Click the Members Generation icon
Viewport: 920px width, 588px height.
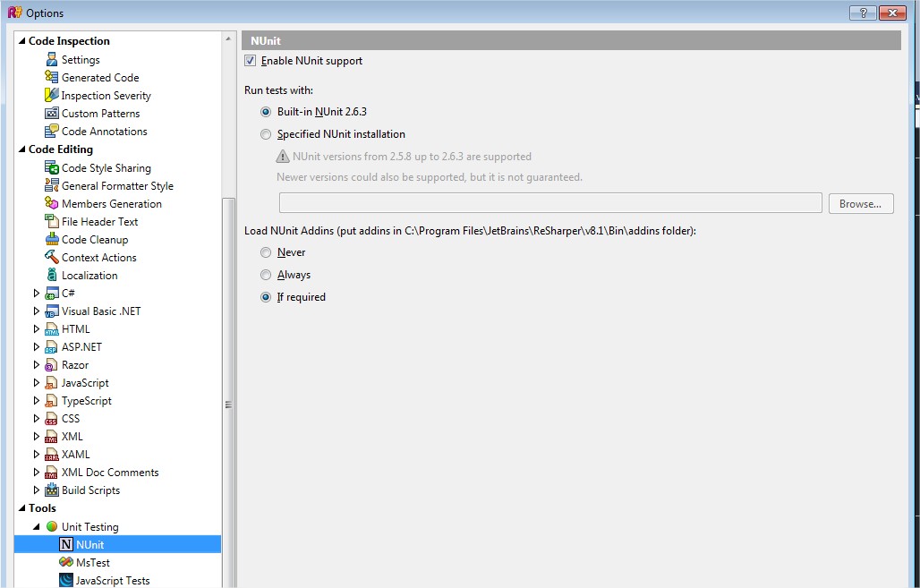point(52,204)
